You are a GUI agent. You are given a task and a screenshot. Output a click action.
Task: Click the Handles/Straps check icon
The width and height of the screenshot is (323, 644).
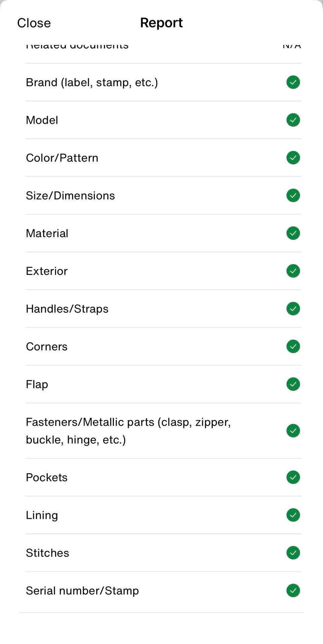coord(293,308)
